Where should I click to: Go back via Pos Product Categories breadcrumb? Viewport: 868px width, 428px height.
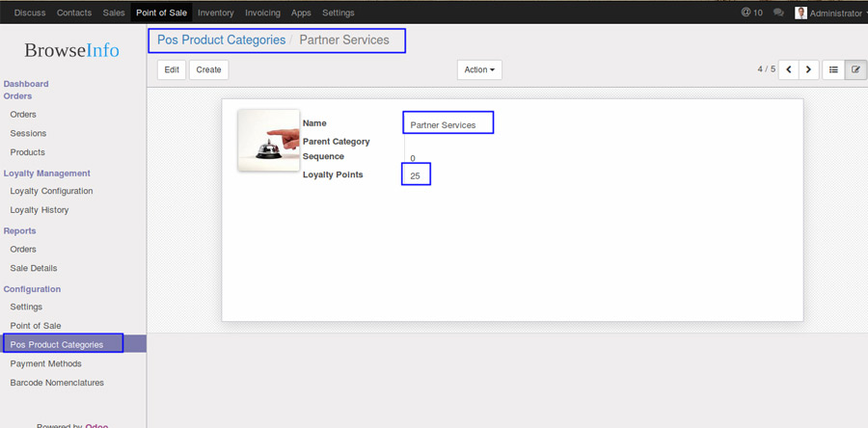pos(222,40)
